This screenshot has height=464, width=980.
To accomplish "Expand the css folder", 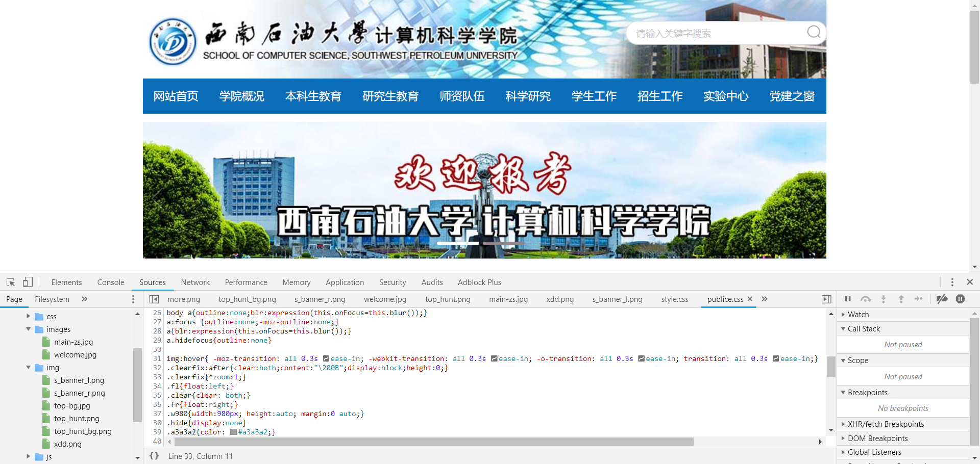I will pyautogui.click(x=29, y=316).
